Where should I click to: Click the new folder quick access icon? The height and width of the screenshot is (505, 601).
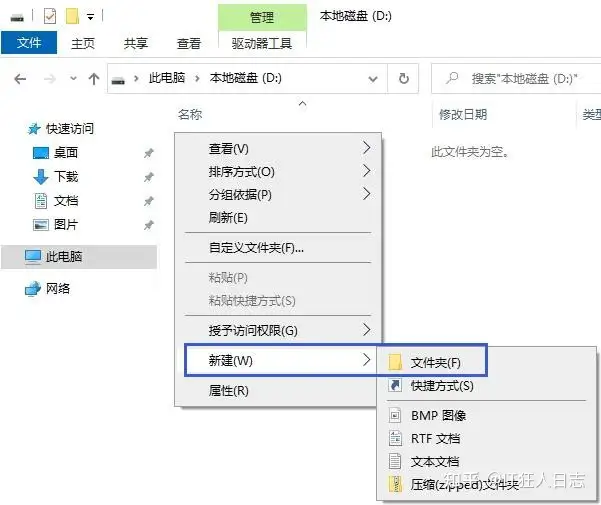[x=72, y=16]
